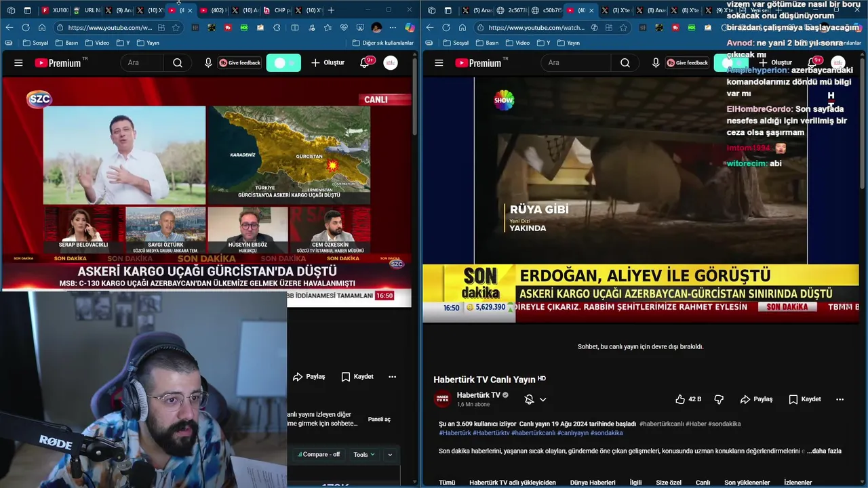The width and height of the screenshot is (868, 488).
Task: Toggle vertical tabs icon in right browser
Action: coord(448,10)
